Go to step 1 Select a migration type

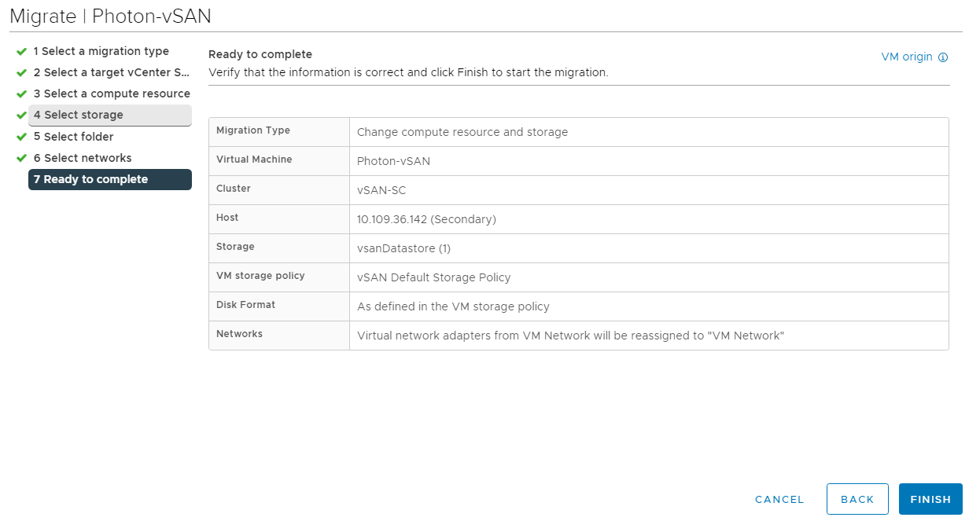click(101, 51)
